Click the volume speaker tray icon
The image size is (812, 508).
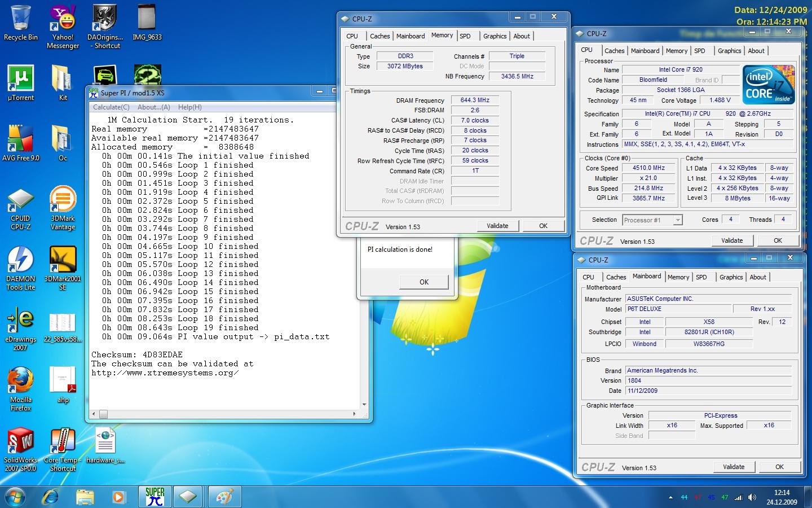(752, 497)
